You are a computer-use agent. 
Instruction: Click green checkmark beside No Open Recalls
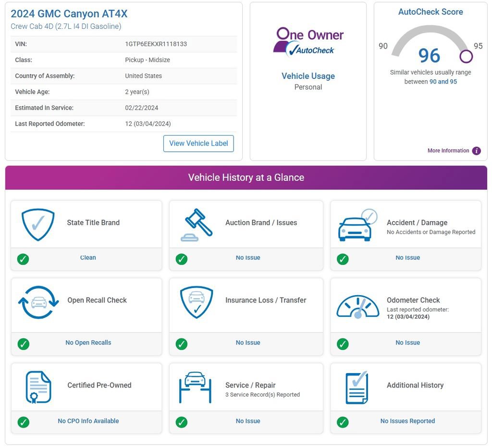[x=23, y=344]
